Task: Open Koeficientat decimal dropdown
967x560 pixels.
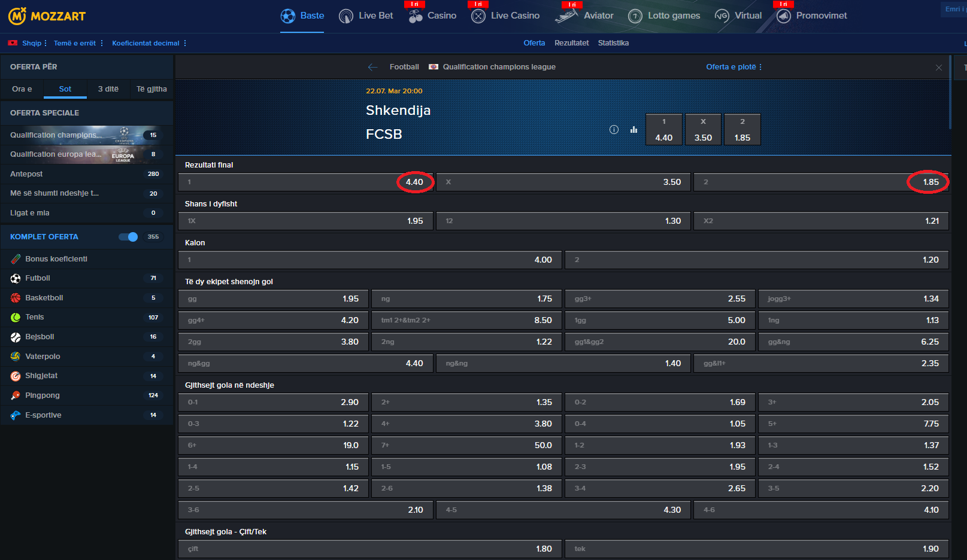Action: [x=150, y=43]
